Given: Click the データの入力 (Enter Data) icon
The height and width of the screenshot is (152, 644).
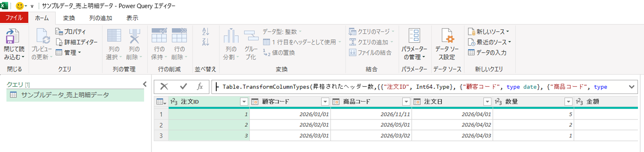Looking at the screenshot, I should click(471, 53).
